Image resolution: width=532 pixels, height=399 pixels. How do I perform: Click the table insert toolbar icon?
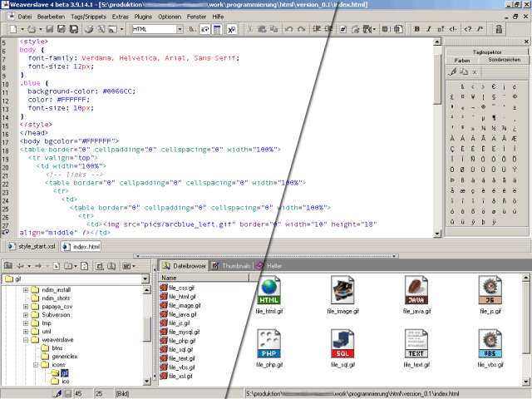tap(217, 30)
